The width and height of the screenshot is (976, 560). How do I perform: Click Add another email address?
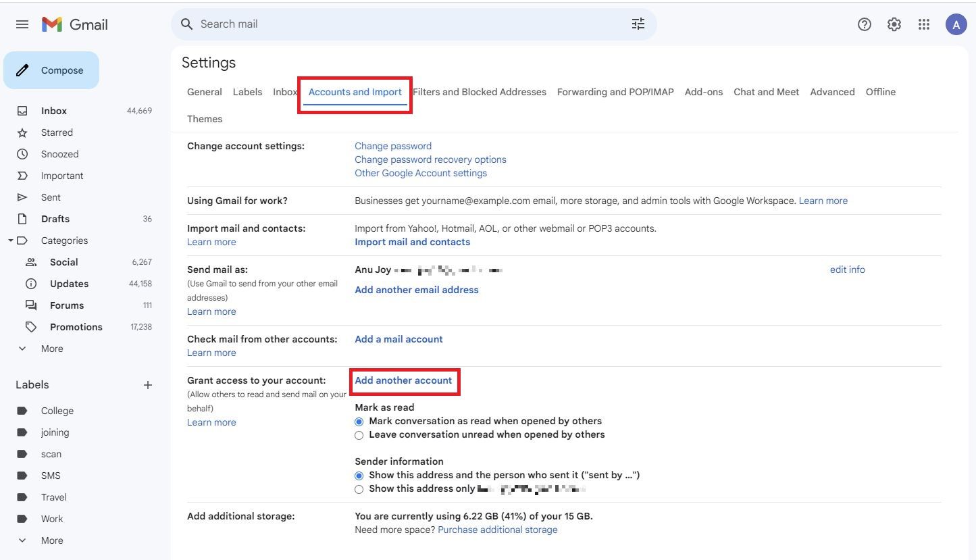point(417,290)
